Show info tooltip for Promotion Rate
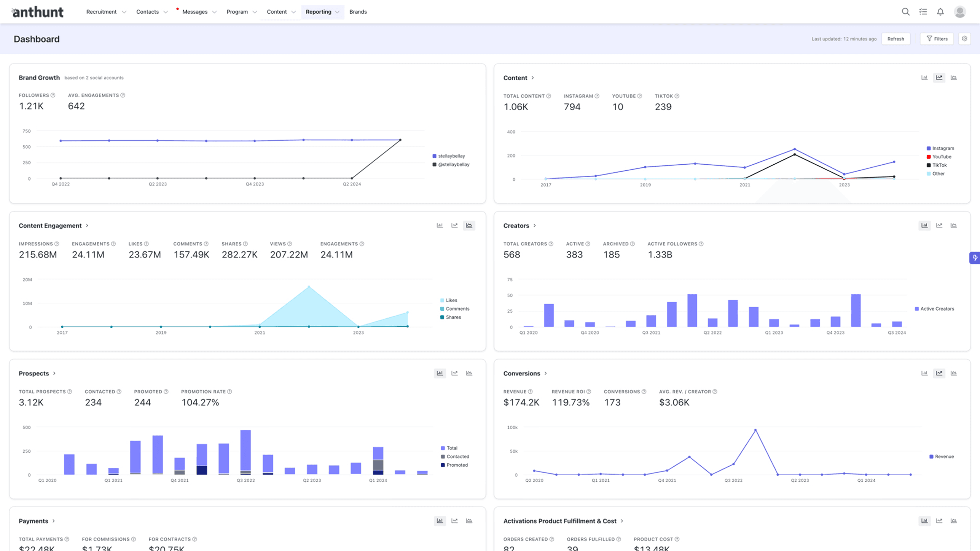 [x=229, y=392]
